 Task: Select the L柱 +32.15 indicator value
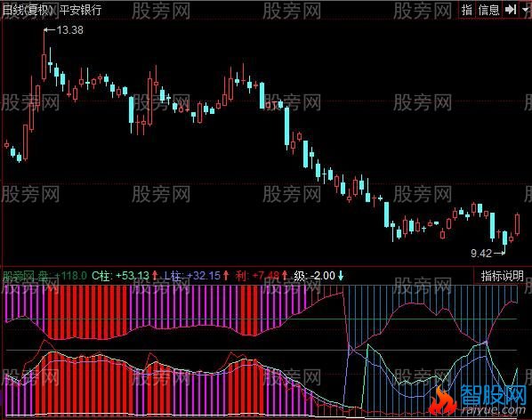[x=192, y=276]
